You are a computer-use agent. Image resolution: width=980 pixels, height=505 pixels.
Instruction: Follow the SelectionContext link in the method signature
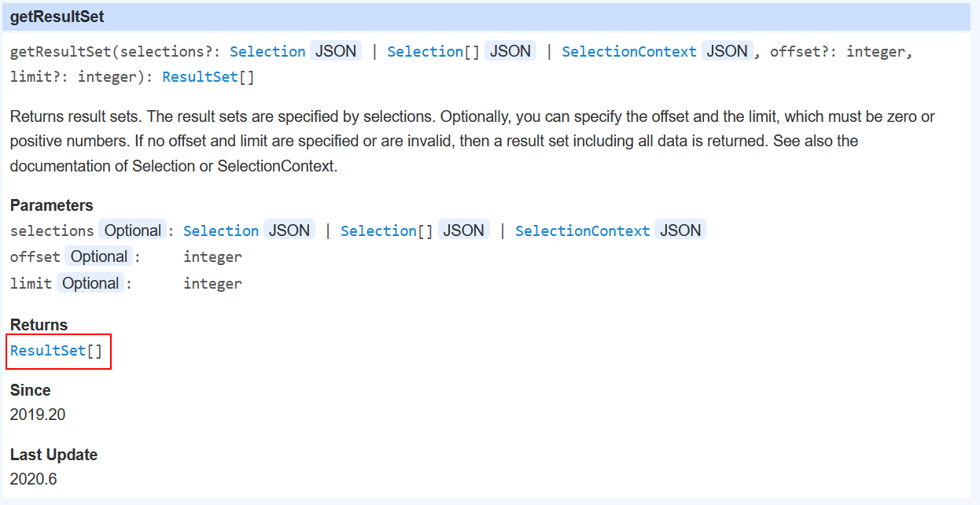(629, 51)
